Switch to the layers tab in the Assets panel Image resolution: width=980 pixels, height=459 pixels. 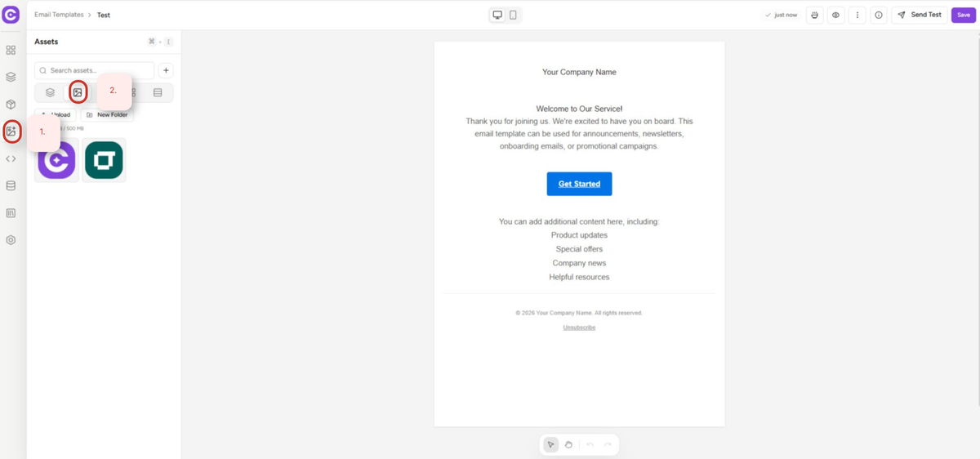50,92
